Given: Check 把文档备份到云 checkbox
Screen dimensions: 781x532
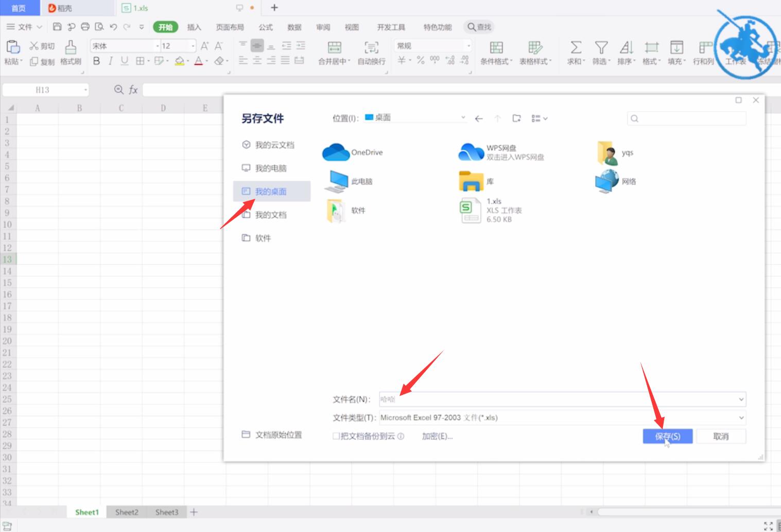Looking at the screenshot, I should pos(336,436).
